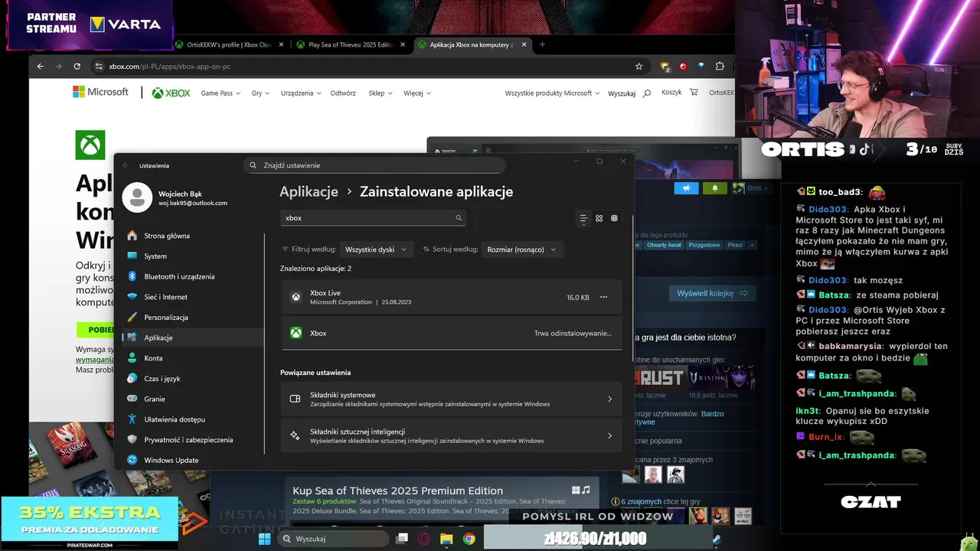Screen dimensions: 980x551
Task: Open Chrome extensions puzzle icon
Action: [720, 67]
